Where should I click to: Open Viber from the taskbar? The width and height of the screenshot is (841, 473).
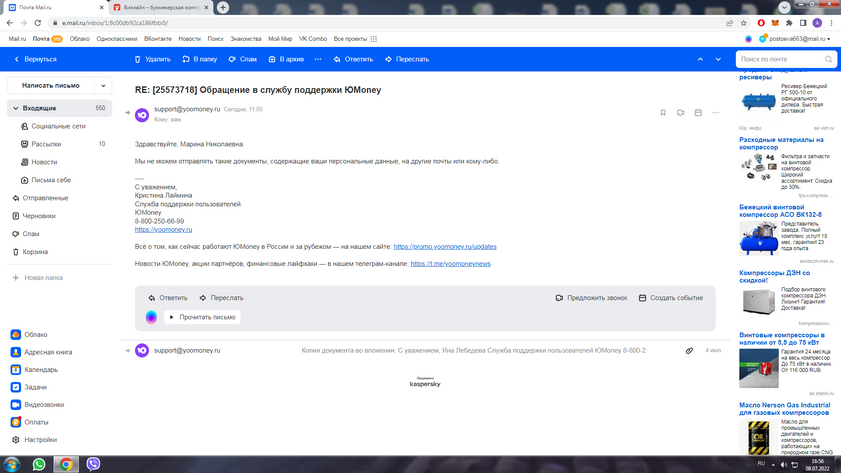tap(93, 464)
